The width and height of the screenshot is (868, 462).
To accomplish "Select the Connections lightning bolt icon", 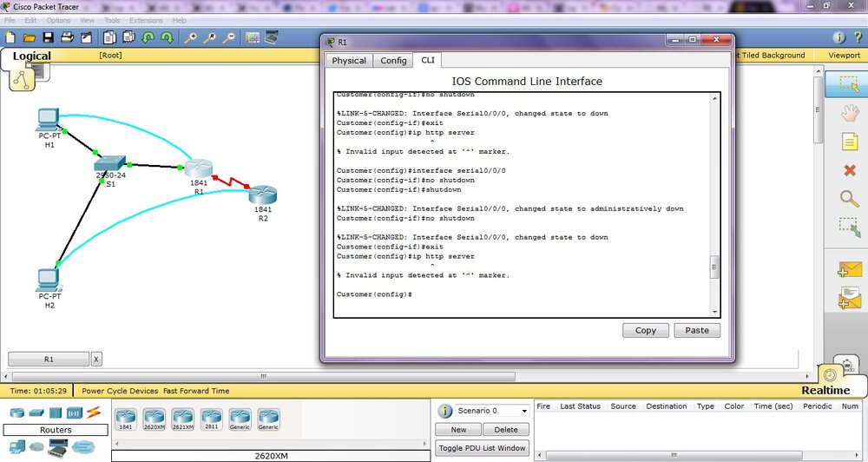I will coord(93,412).
